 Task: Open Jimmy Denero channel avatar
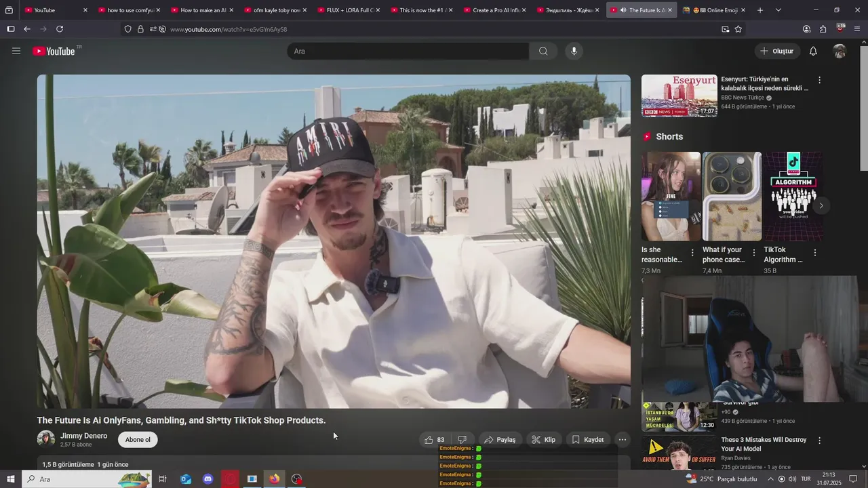(46, 439)
